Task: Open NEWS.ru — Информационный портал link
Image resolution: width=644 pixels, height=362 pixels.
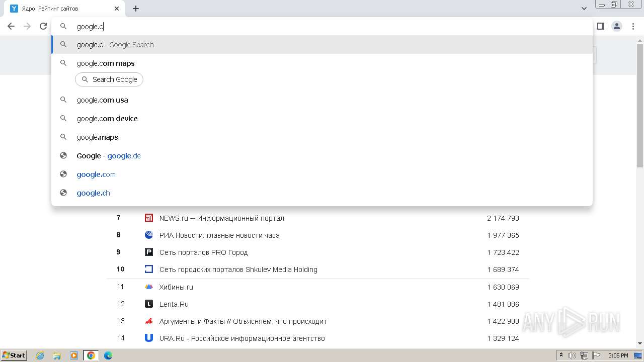Action: coord(222,218)
